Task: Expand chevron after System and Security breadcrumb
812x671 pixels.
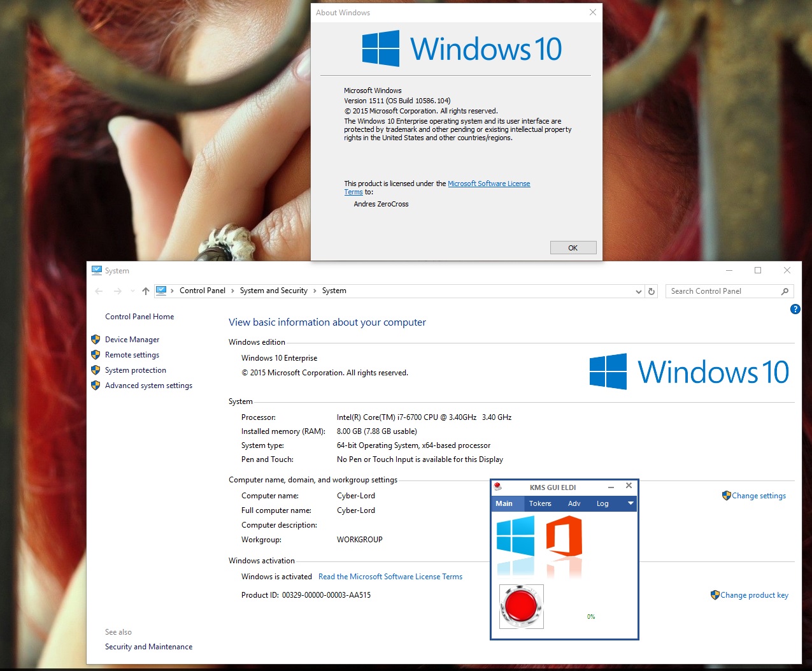Action: point(315,291)
